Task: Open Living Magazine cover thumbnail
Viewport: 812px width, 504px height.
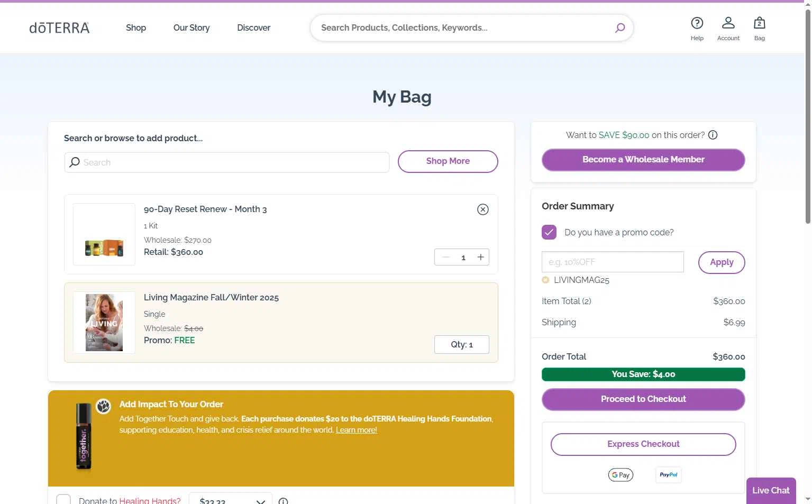Action: pos(104,323)
